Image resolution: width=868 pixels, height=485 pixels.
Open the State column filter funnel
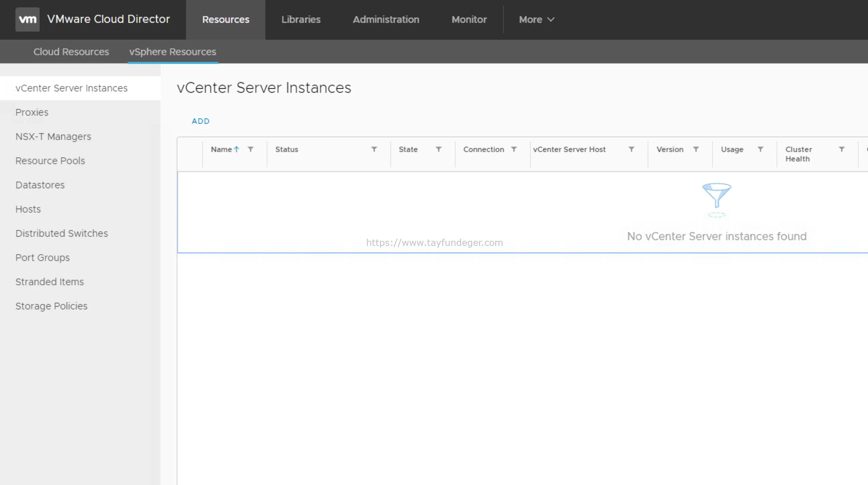tap(439, 149)
